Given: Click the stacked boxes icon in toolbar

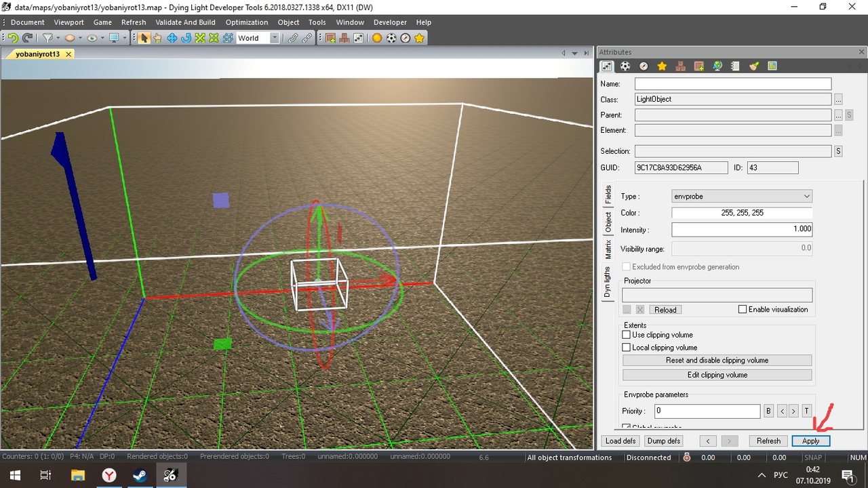Looking at the screenshot, I should (x=344, y=38).
